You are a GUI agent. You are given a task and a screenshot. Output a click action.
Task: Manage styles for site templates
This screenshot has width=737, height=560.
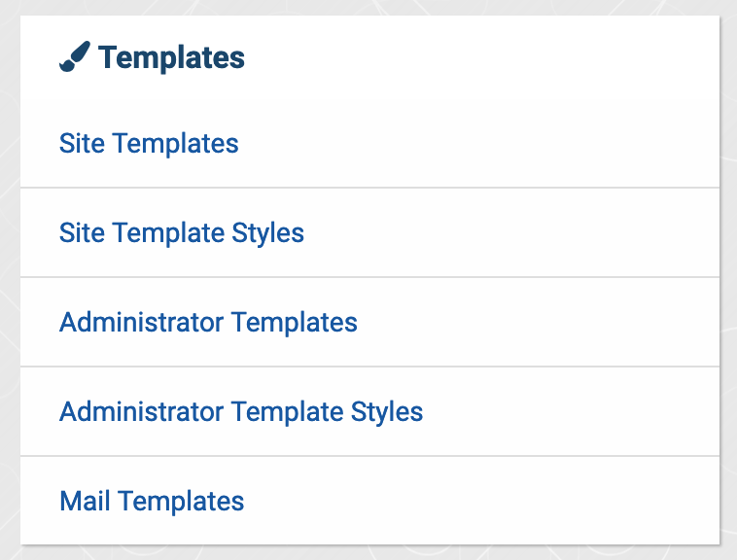tap(182, 233)
